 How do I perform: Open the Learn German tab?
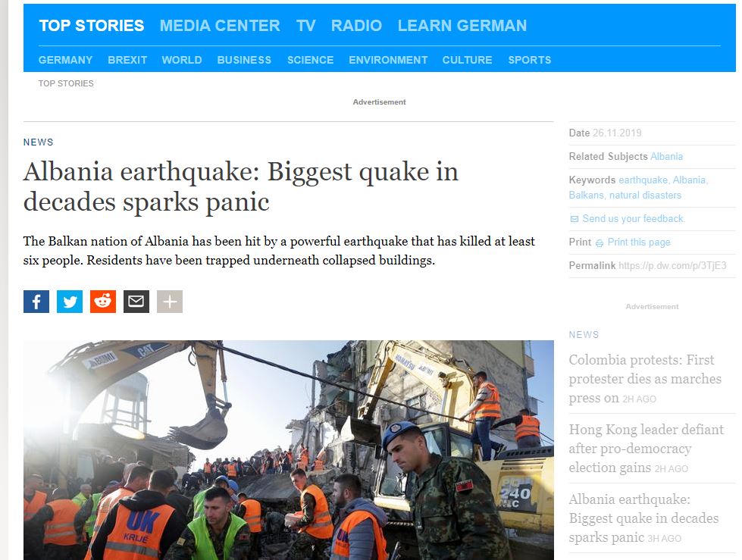[462, 26]
